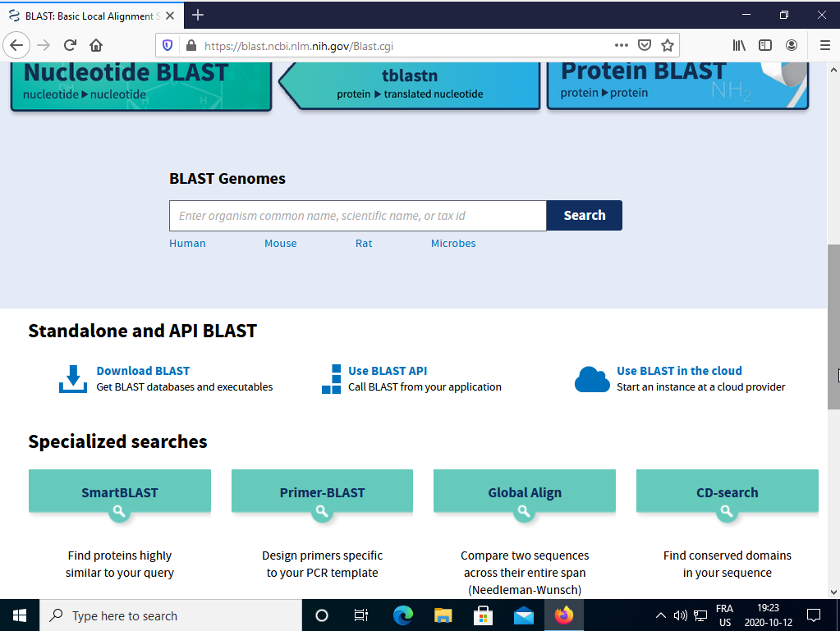
Task: Go to Firefox home page icon
Action: 96,45
